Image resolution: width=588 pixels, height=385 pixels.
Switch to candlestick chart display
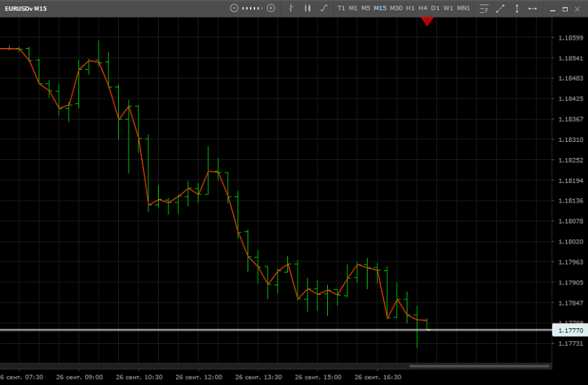(x=308, y=8)
